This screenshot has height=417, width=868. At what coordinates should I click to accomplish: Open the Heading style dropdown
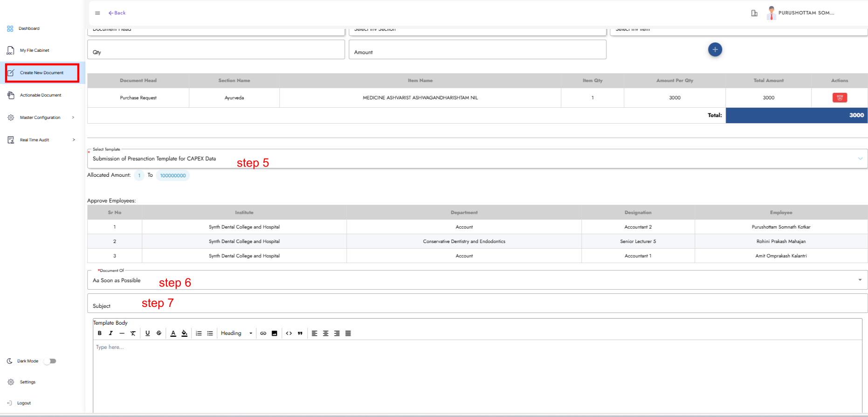(x=236, y=333)
